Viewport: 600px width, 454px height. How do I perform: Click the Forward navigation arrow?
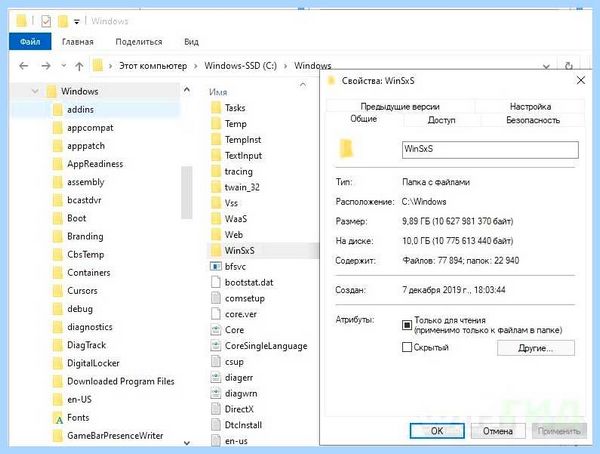coord(46,66)
